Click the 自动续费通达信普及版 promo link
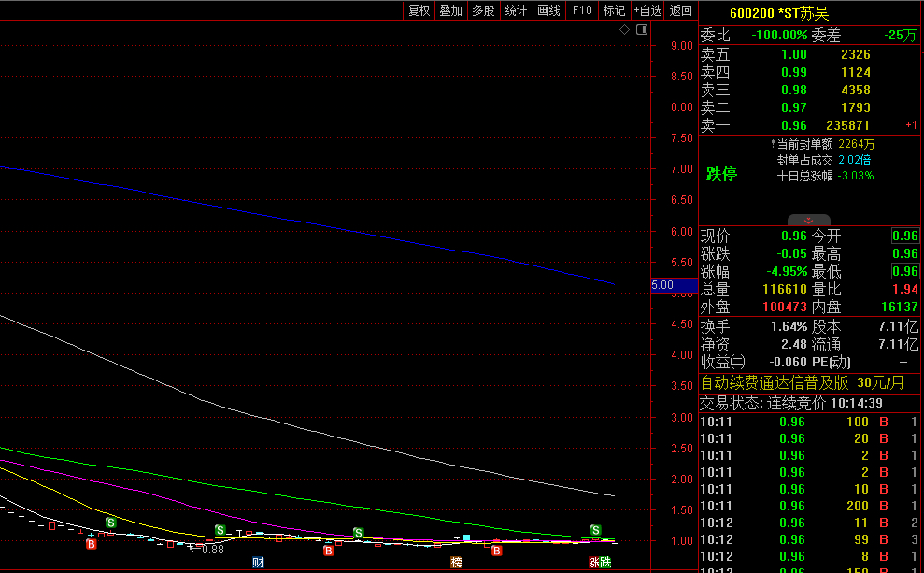Viewport: 924px width, 573px height. pos(802,383)
